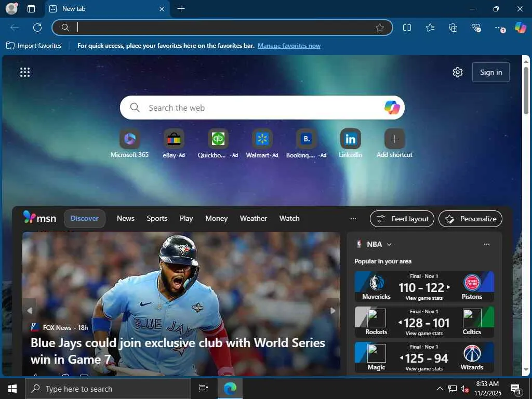Viewport: 532px width, 399px height.
Task: Open Blue Jays World Series headline
Action: coord(178,351)
